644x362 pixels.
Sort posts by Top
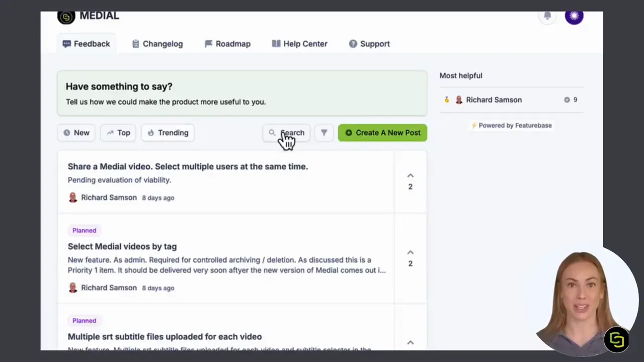118,133
